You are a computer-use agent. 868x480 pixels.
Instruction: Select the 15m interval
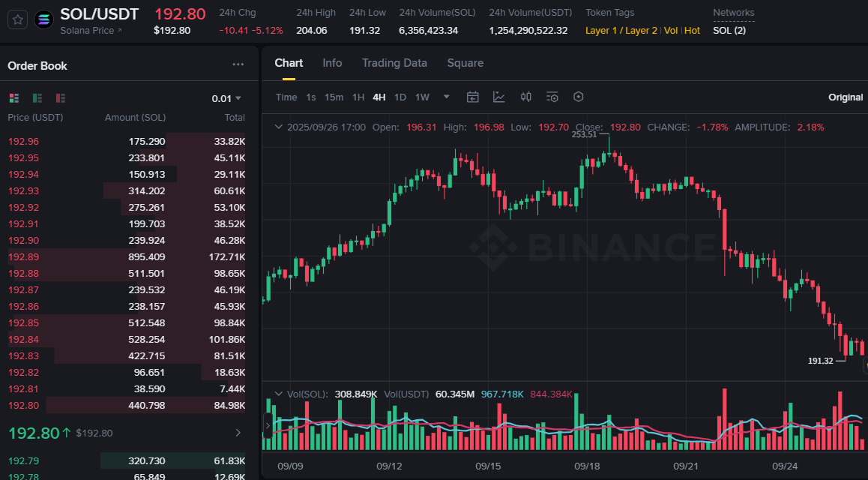[334, 97]
